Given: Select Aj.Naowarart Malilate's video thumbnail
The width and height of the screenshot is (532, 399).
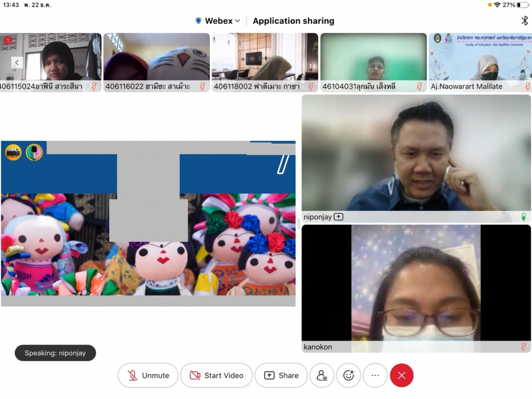Looking at the screenshot, I should click(x=479, y=62).
